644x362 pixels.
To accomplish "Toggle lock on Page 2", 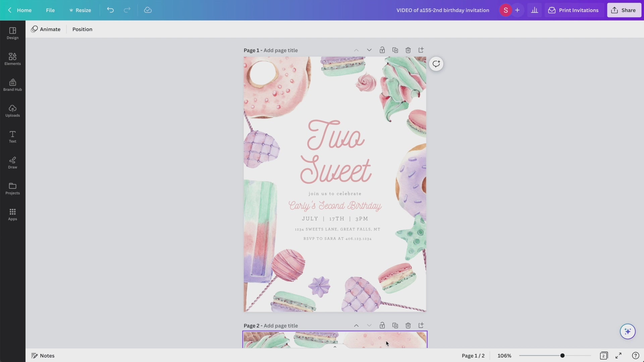I will [382, 325].
